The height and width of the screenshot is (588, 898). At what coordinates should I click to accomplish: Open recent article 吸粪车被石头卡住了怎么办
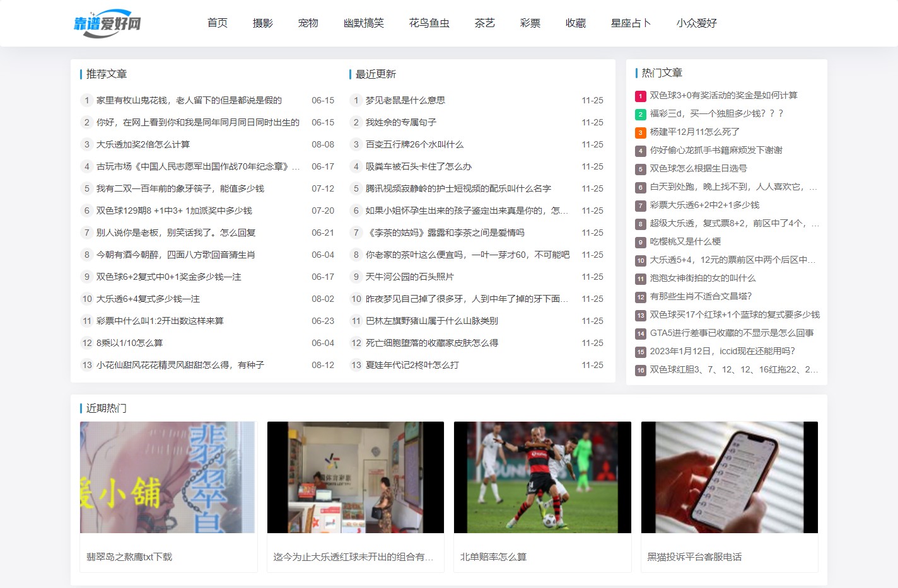(x=419, y=166)
